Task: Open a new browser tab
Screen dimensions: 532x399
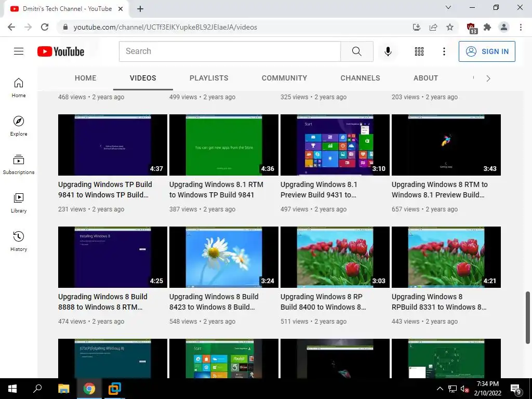Action: point(140,9)
